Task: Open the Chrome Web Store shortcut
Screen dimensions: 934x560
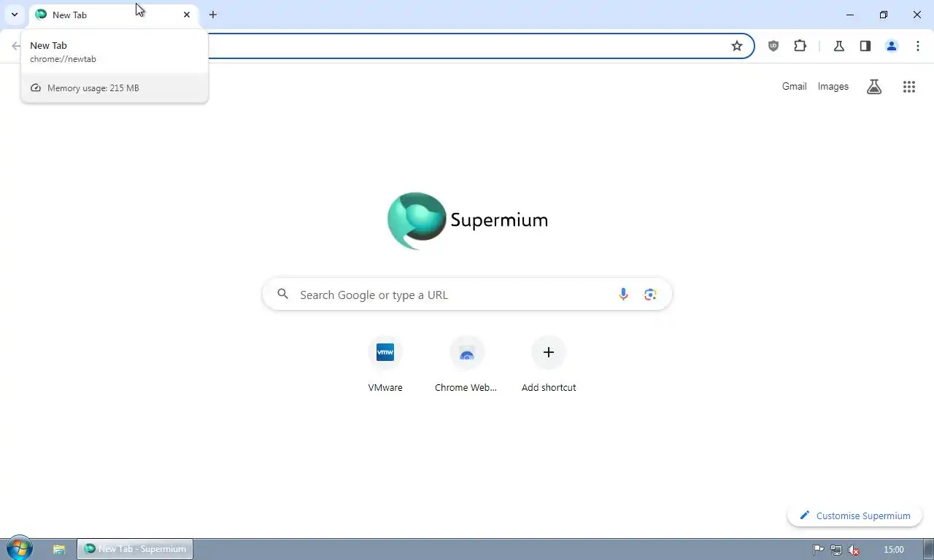Action: 466,363
